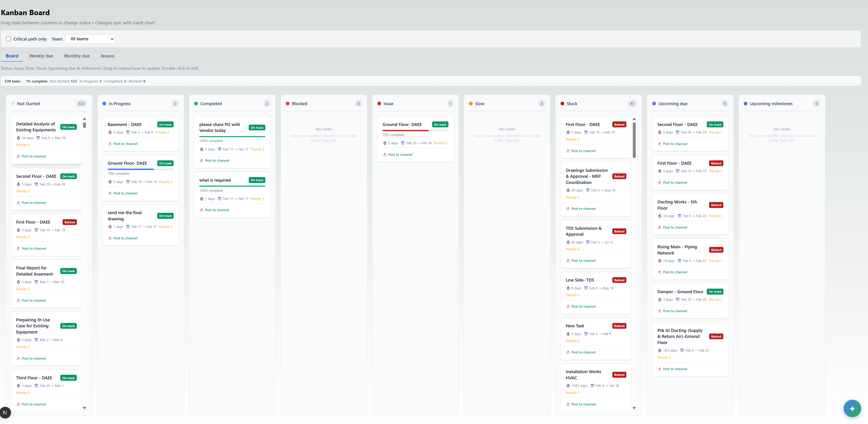Click the clock icon on Second Floor - DAEE card
868x424 pixels.
coord(19,184)
